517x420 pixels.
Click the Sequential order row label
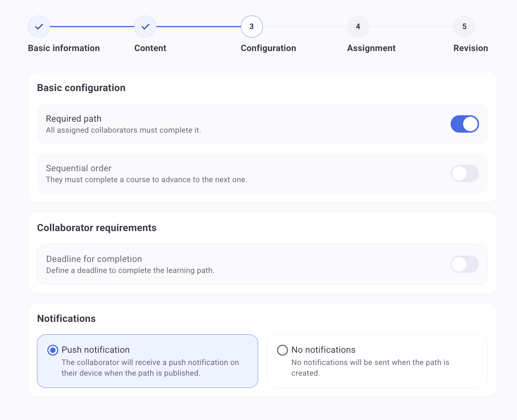tap(79, 168)
